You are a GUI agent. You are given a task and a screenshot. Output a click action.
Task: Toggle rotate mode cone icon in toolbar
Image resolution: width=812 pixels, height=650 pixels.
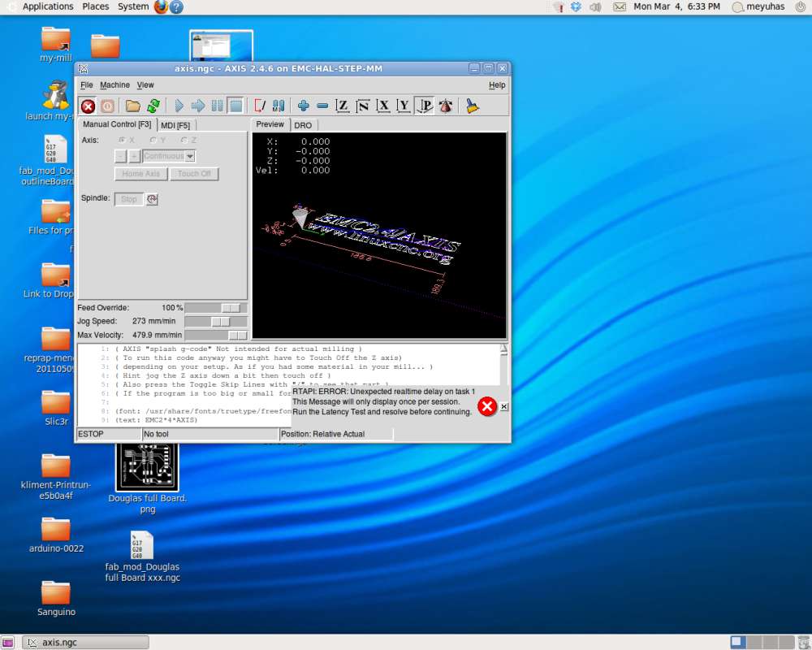tap(445, 106)
